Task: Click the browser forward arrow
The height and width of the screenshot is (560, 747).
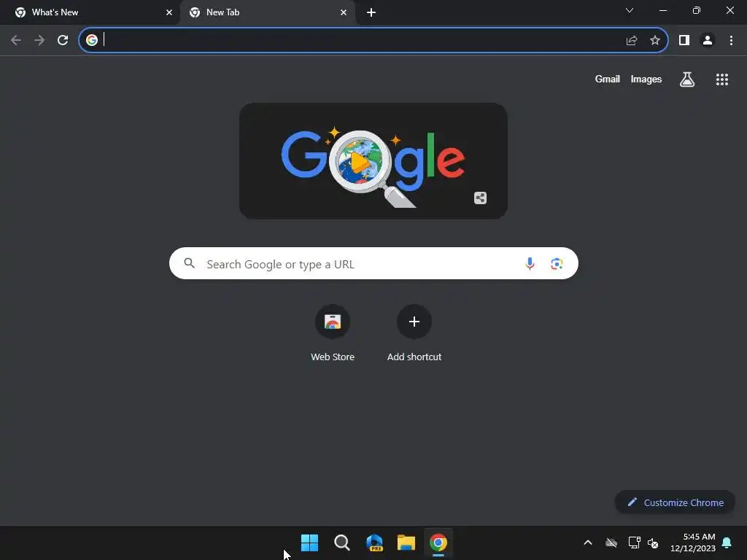Action: 39,41
